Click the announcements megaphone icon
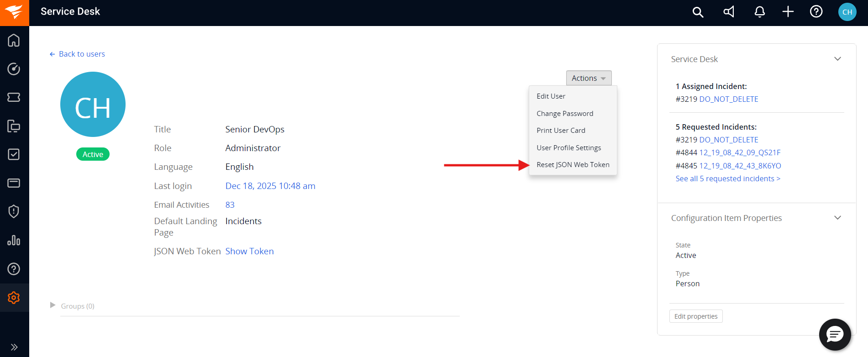868x357 pixels. (729, 12)
